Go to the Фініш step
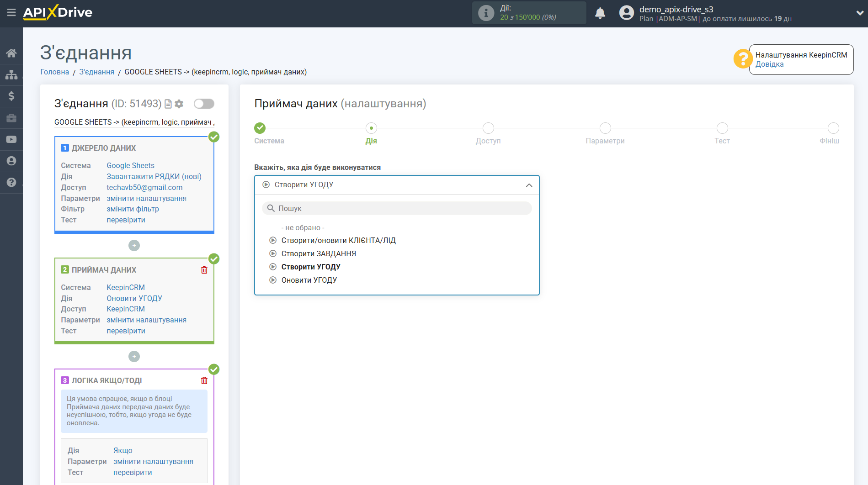This screenshot has width=868, height=485. [833, 128]
